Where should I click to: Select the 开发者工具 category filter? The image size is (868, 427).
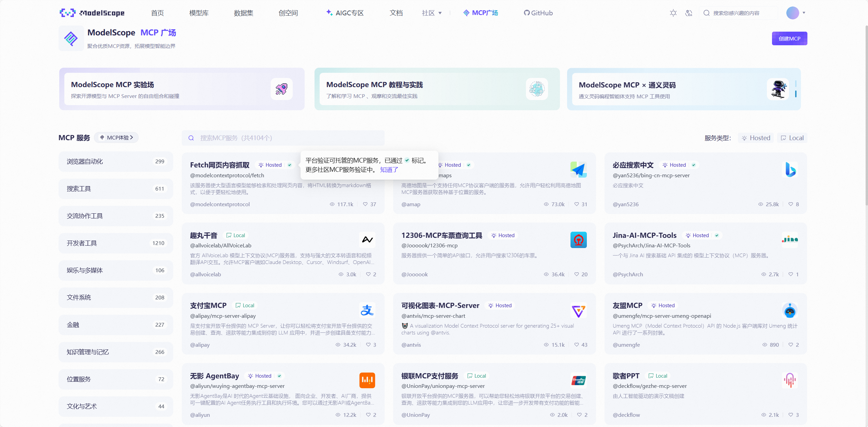(x=116, y=243)
